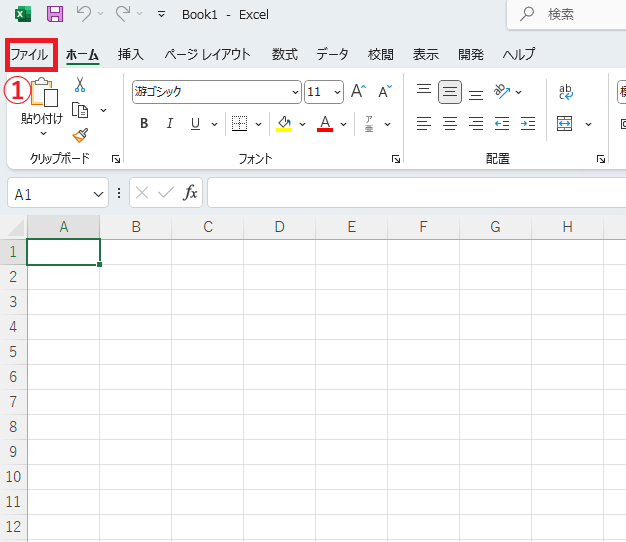
Task: Expand the 貼り付け options arrow
Action: [43, 133]
